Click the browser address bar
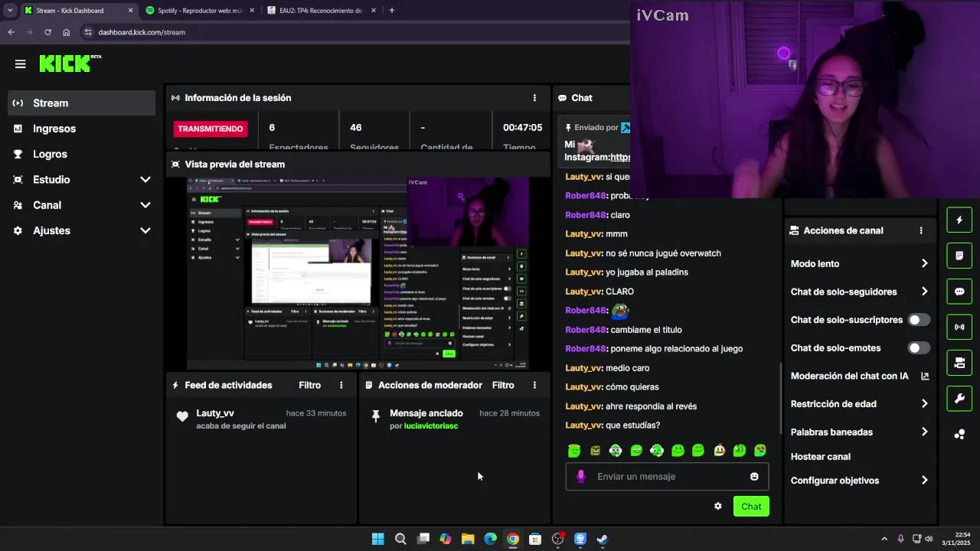Viewport: 980px width, 551px height. [x=352, y=32]
